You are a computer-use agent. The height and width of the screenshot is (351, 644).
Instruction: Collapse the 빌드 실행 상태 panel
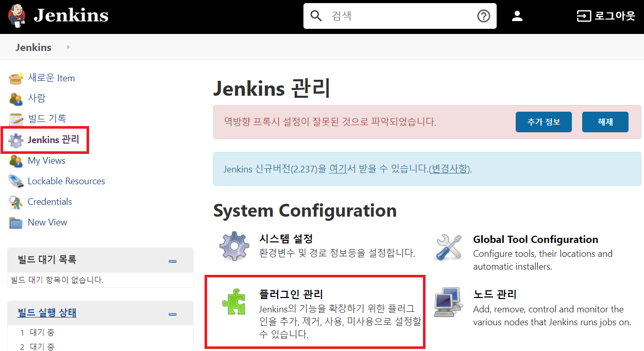point(173,314)
